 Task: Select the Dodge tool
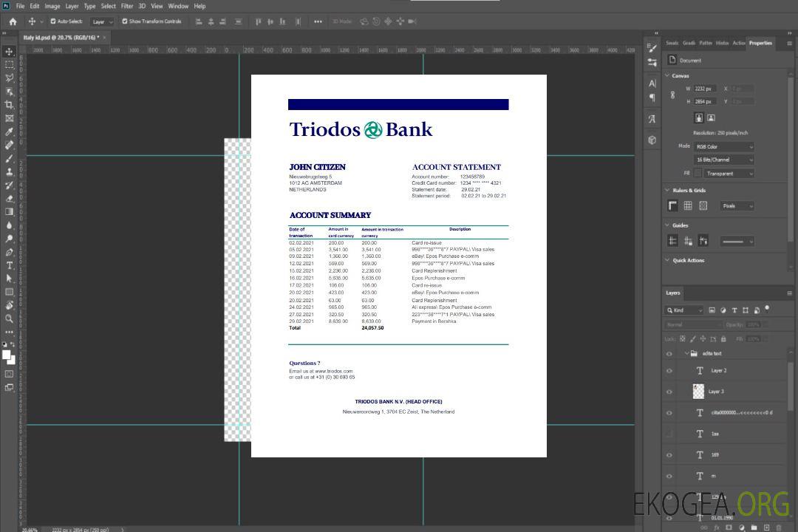point(9,238)
